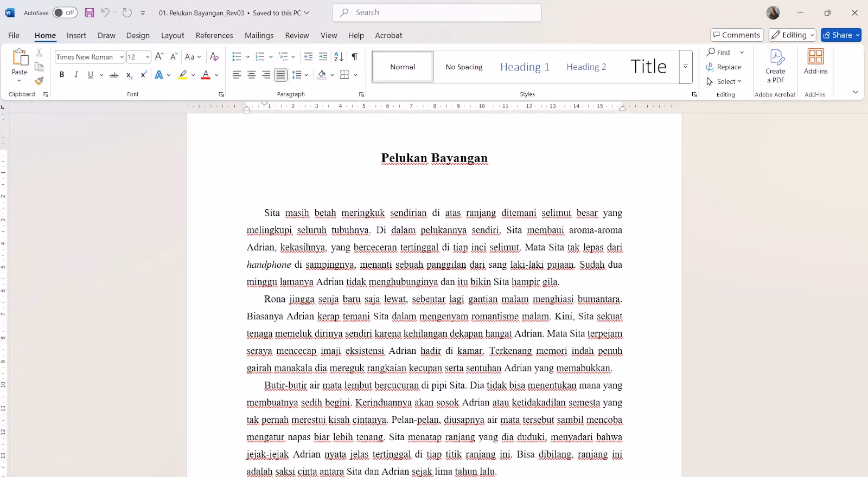Open the Add-ins pane
The height and width of the screenshot is (477, 868).
tap(816, 62)
